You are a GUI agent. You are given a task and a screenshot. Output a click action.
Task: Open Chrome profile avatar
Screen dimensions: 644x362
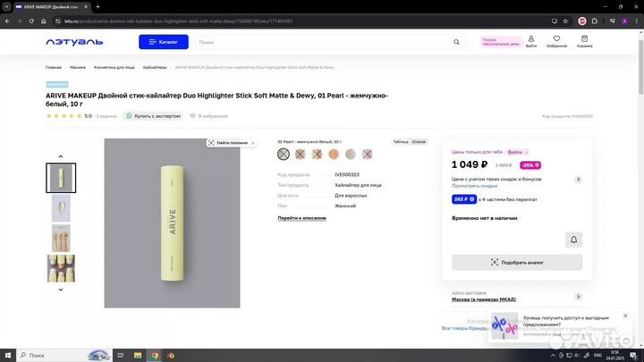pos(624,21)
